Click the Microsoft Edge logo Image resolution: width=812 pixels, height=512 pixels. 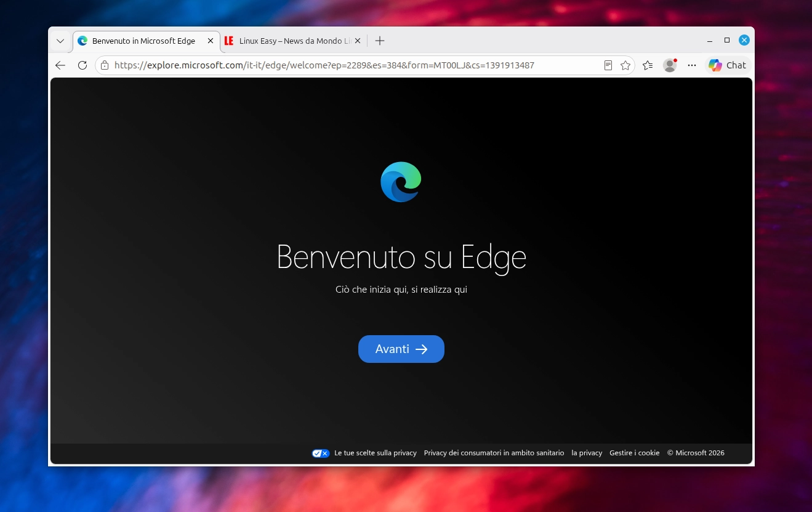click(401, 182)
